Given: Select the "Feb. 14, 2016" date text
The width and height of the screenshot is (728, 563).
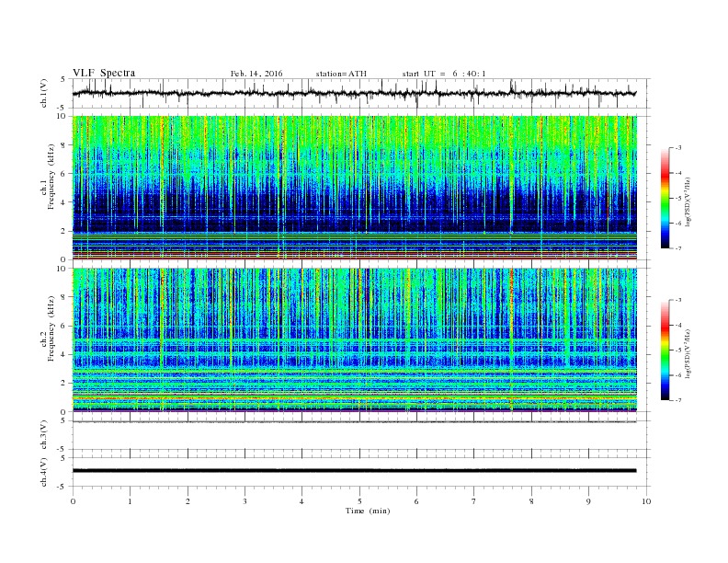Looking at the screenshot, I should 256,74.
